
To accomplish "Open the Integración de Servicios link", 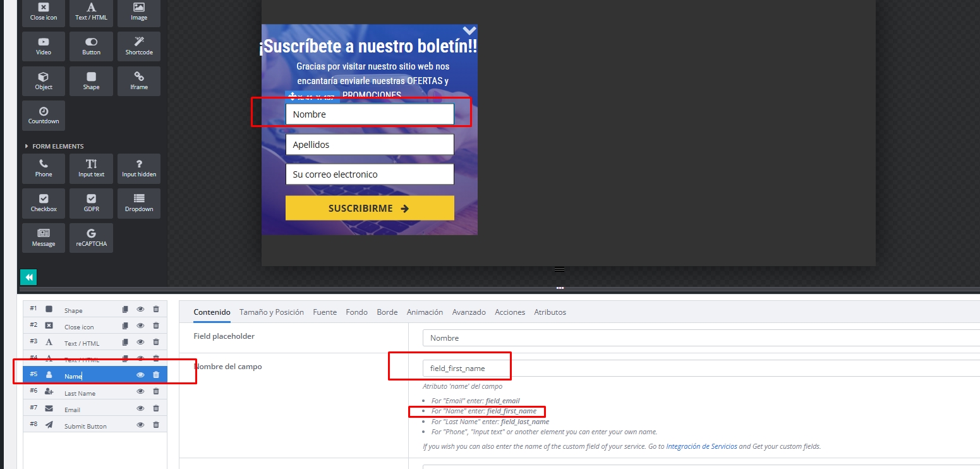I will [701, 446].
